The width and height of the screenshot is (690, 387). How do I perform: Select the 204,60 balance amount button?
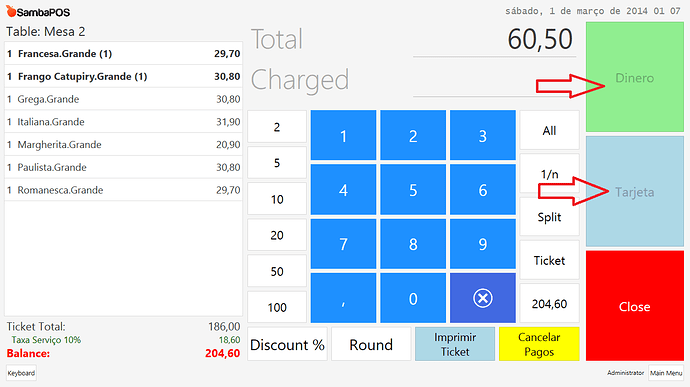(x=549, y=303)
